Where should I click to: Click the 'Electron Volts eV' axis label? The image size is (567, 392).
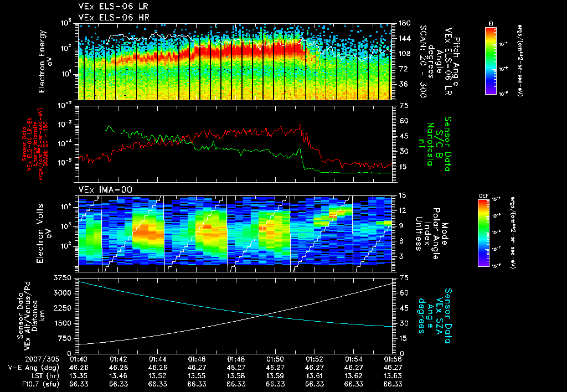pos(43,233)
